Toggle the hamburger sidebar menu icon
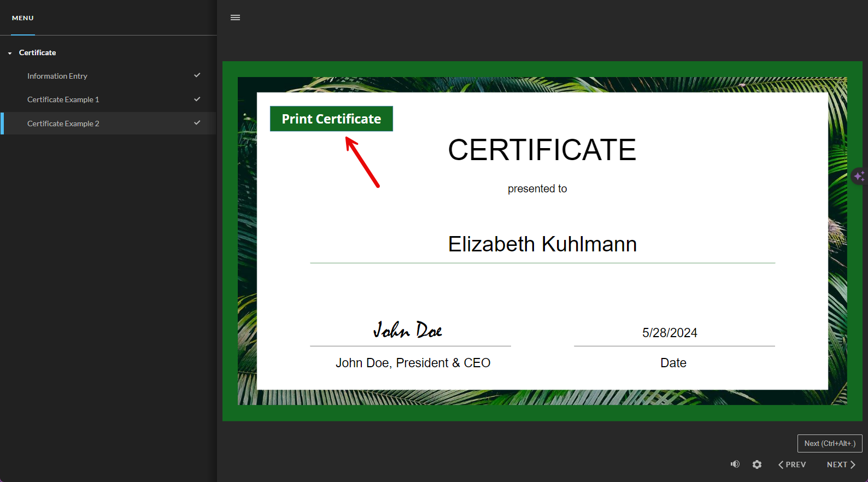Image resolution: width=868 pixels, height=482 pixels. pyautogui.click(x=235, y=17)
